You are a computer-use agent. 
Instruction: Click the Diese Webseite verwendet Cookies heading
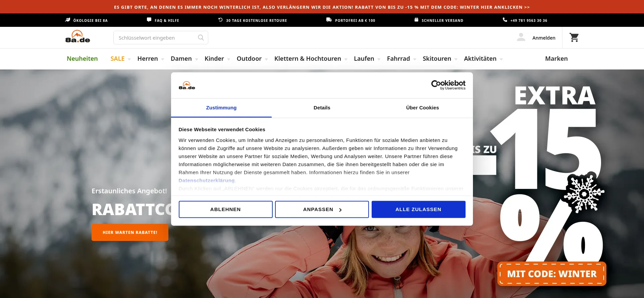pyautogui.click(x=222, y=130)
